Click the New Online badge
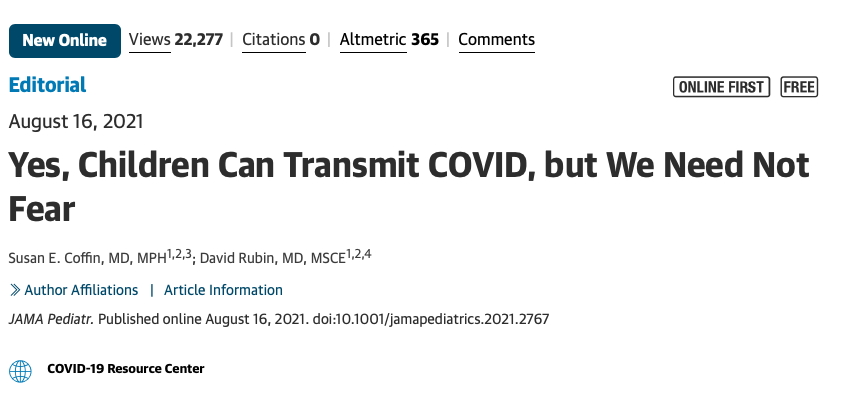 point(65,41)
